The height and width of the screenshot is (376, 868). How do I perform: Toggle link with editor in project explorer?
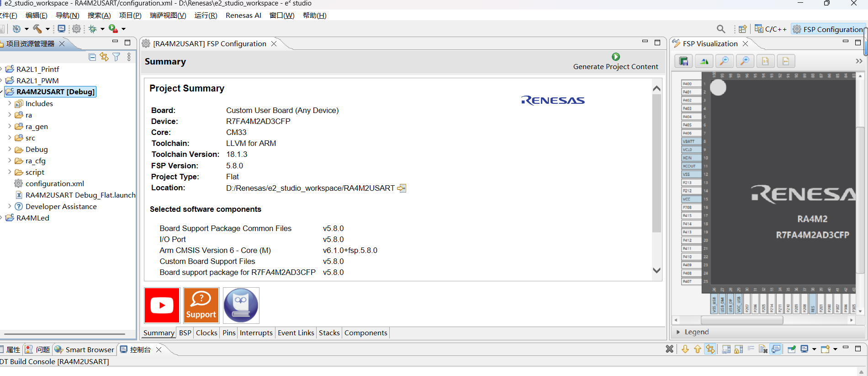click(x=104, y=57)
